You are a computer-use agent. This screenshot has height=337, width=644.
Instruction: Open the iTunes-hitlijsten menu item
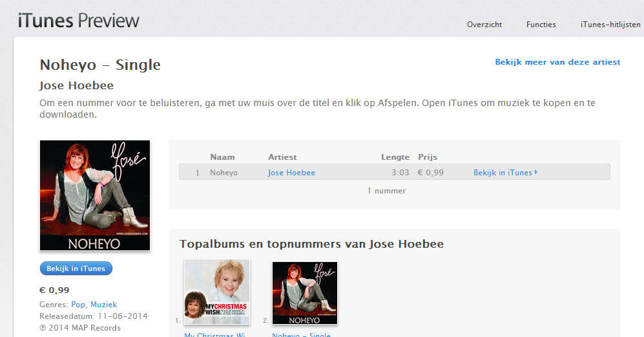pyautogui.click(x=610, y=25)
